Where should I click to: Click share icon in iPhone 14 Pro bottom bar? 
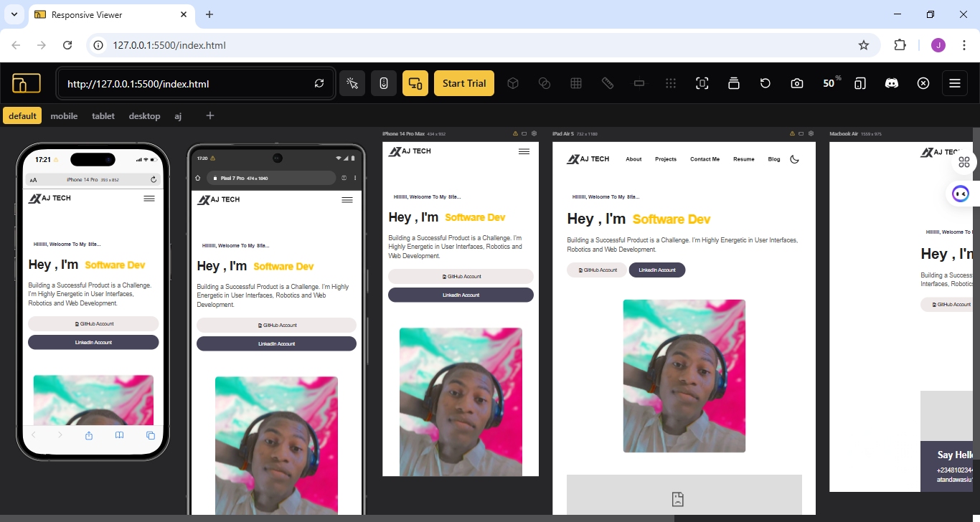click(x=89, y=435)
